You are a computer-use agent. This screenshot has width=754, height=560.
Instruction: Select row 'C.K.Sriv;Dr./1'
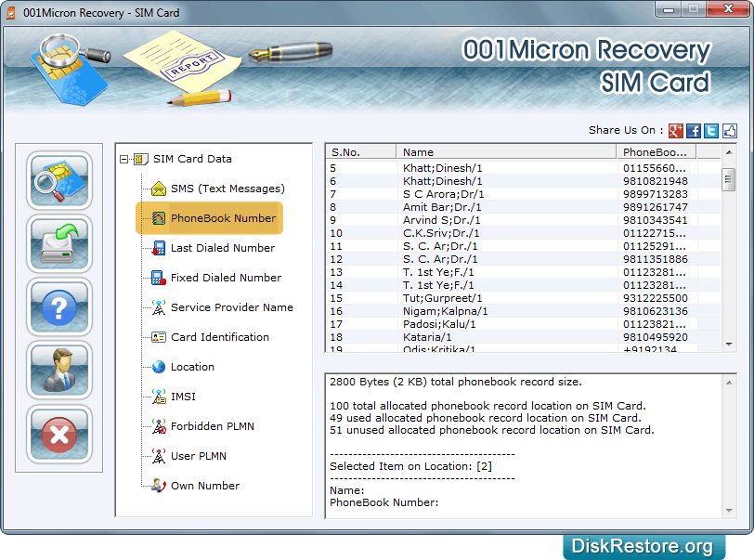pyautogui.click(x=523, y=233)
